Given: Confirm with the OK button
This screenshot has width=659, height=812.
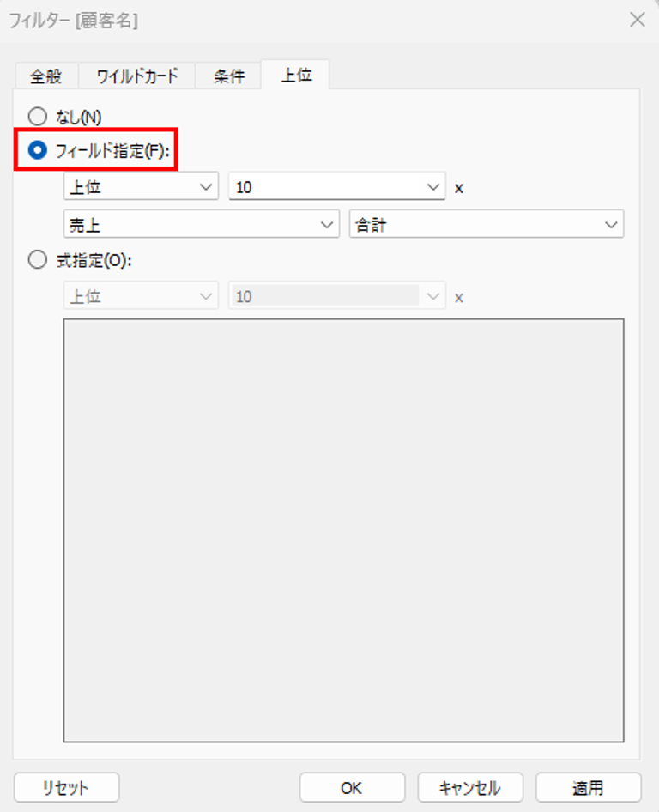Looking at the screenshot, I should pyautogui.click(x=352, y=788).
